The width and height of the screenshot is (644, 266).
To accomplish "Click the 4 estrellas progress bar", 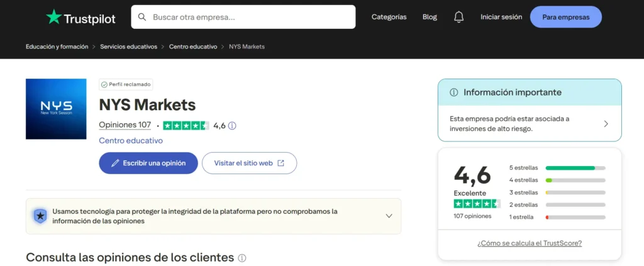I will (x=575, y=180).
